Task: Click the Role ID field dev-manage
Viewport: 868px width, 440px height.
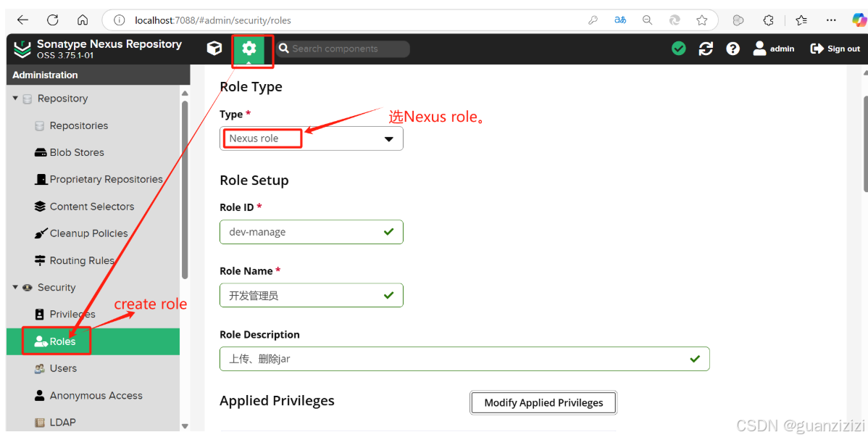Action: 311,232
